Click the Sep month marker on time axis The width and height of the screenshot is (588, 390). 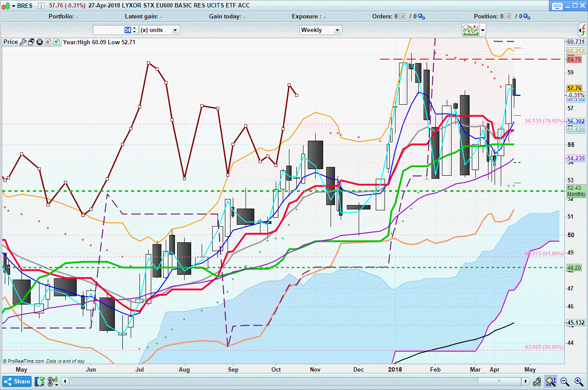point(233,369)
